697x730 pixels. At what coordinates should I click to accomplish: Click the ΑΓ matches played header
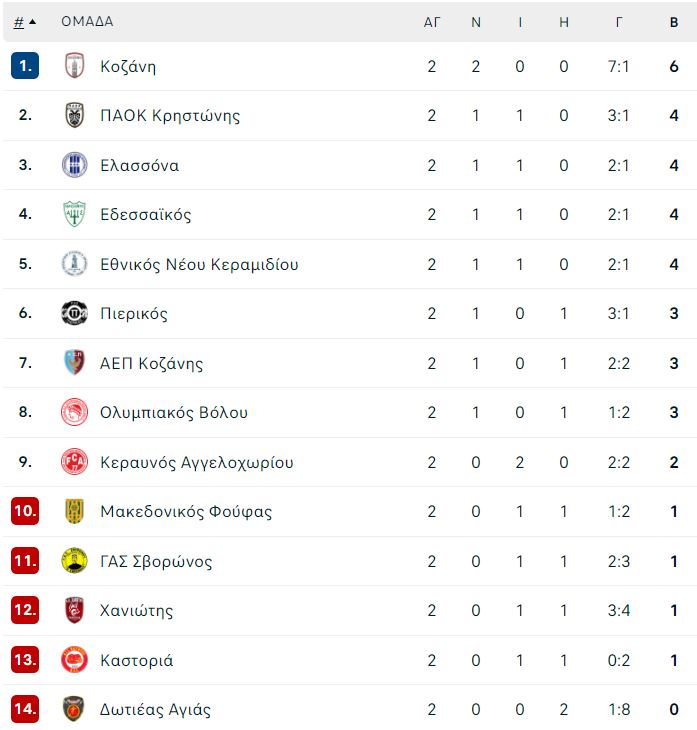coord(432,22)
